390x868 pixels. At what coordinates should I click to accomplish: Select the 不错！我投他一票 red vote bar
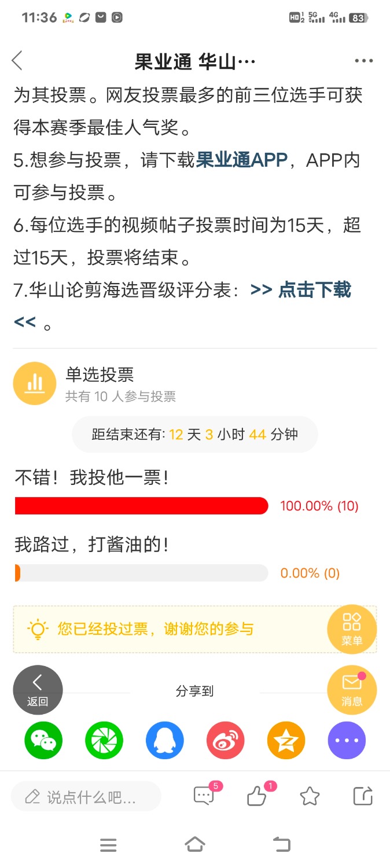142,506
